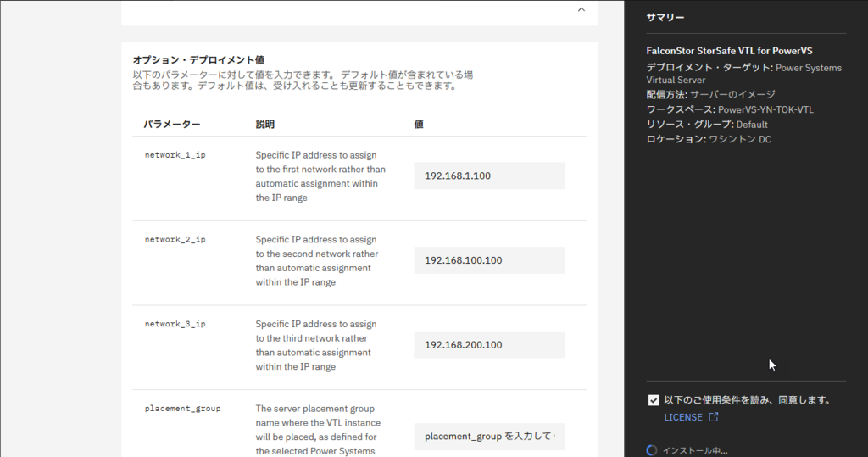Uncheck the terms agreement checkbox

pos(654,400)
